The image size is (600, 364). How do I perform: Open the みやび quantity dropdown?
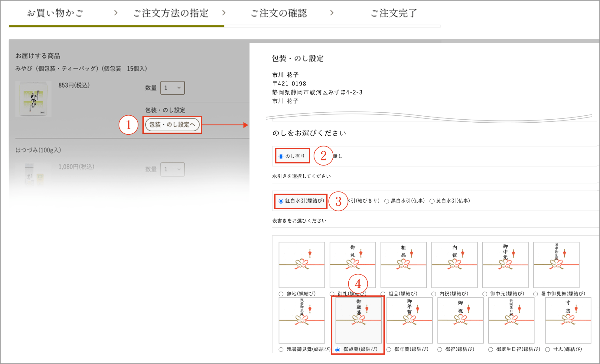pyautogui.click(x=172, y=88)
